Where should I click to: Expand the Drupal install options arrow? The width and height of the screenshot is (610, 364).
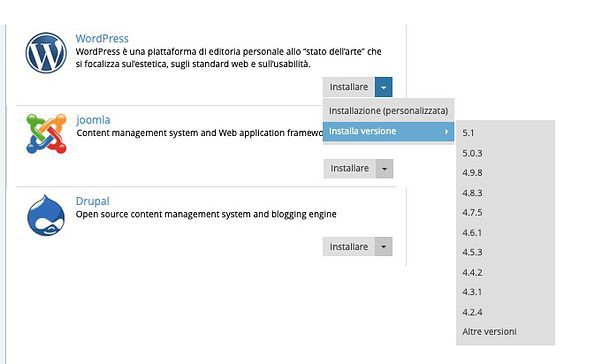(x=384, y=247)
